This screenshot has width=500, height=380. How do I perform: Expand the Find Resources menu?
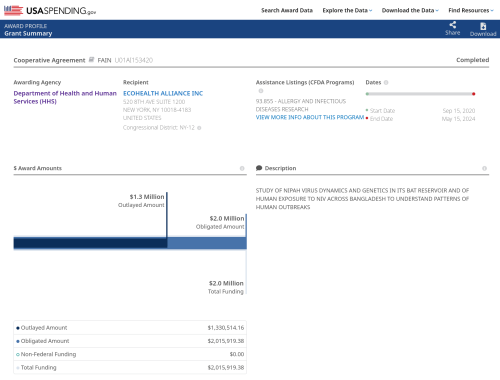coord(471,10)
